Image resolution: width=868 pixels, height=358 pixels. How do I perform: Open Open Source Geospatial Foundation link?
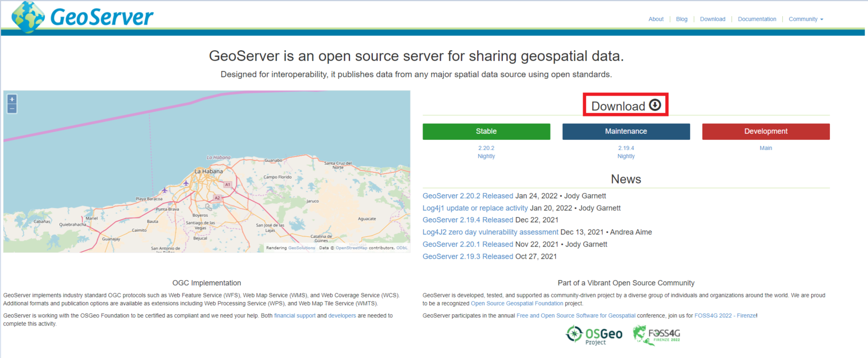[x=517, y=304]
